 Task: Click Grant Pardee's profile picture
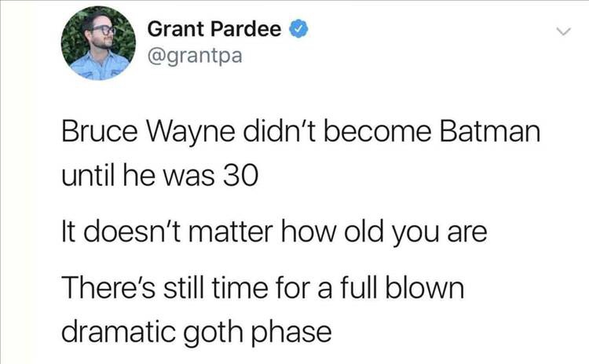click(x=99, y=43)
